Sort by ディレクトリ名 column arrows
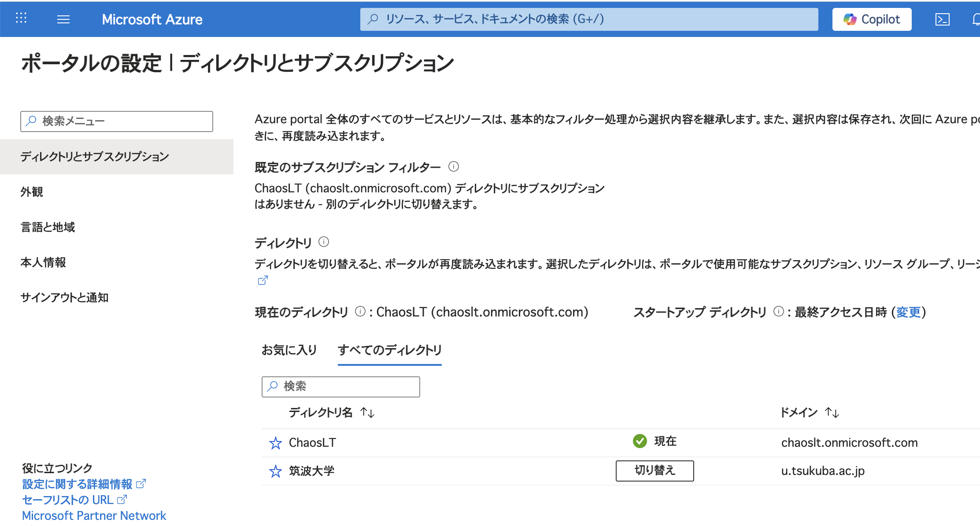The height and width of the screenshot is (526, 980). coord(367,412)
